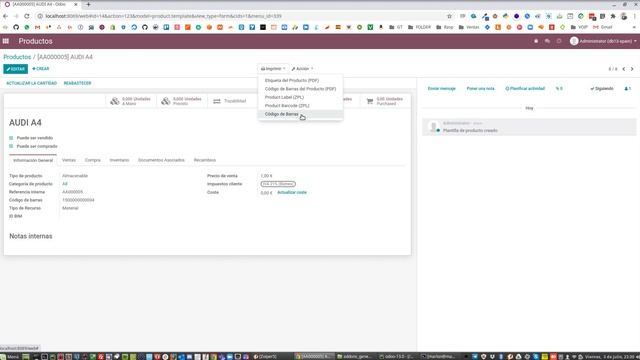Click Poner una nota in the chatter
Image resolution: width=640 pixels, height=360 pixels.
[480, 89]
